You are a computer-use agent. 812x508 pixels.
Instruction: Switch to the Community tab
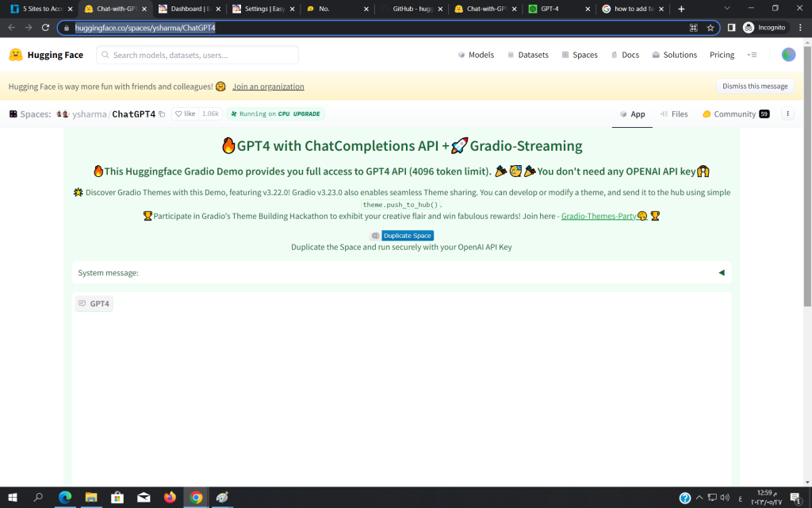click(x=735, y=114)
